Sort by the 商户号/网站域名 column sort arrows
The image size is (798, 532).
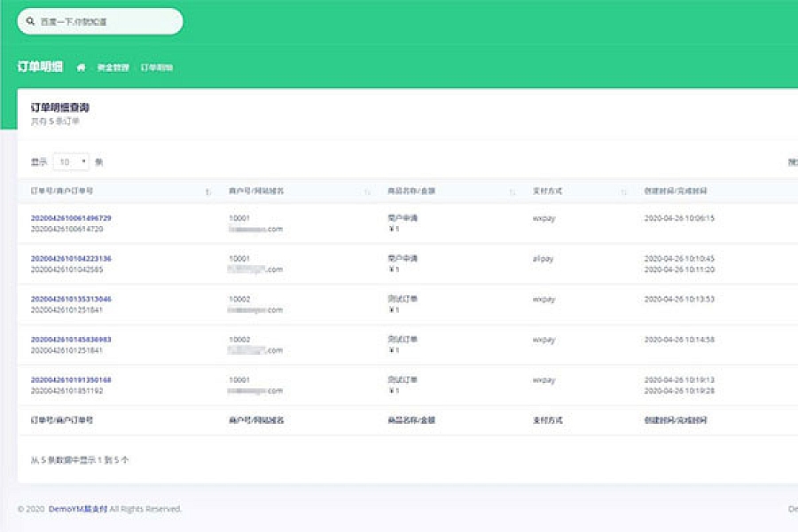367,192
